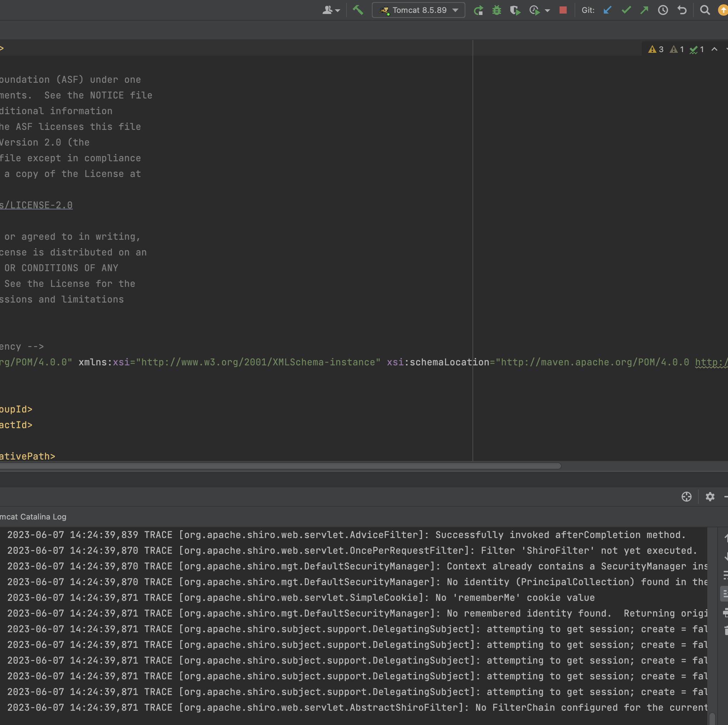
Task: Expand the profiler run dropdown arrow
Action: pos(547,11)
